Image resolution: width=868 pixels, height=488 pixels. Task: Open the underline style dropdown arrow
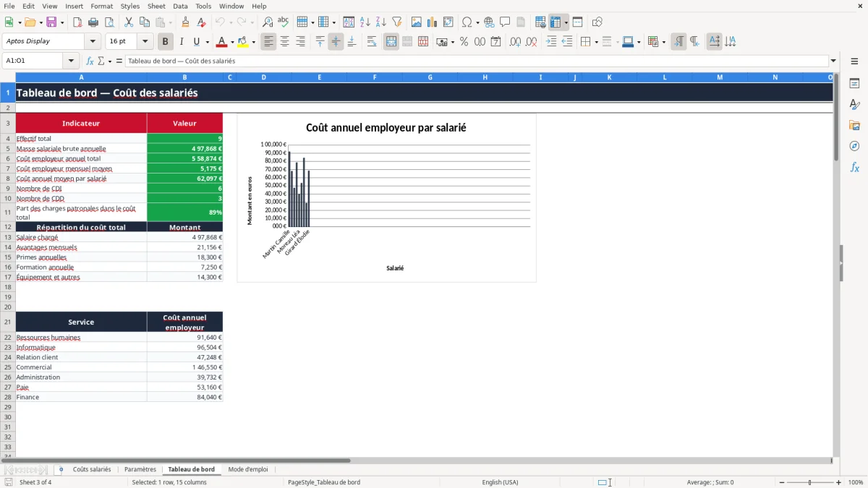coord(207,42)
